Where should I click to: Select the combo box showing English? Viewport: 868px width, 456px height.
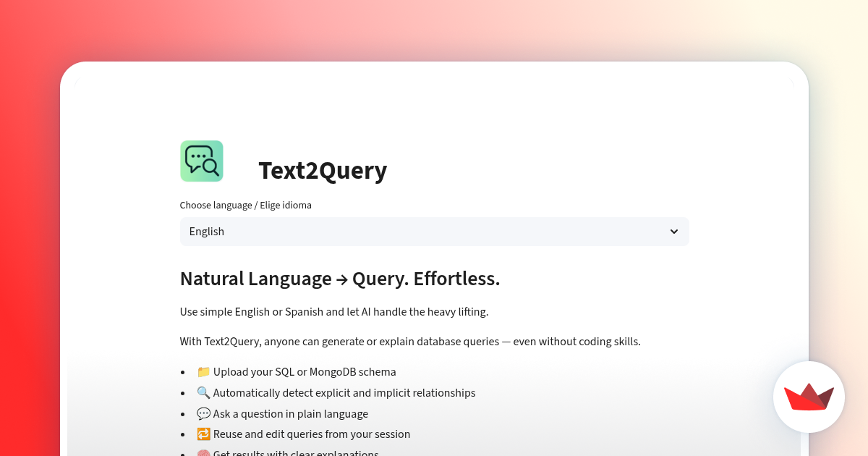pos(434,231)
